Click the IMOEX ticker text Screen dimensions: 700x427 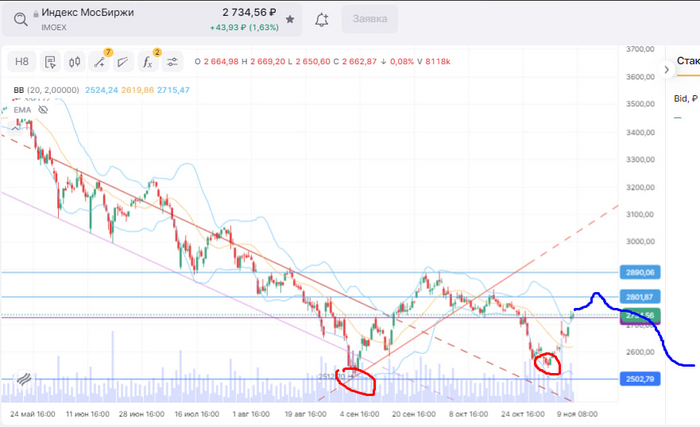54,27
